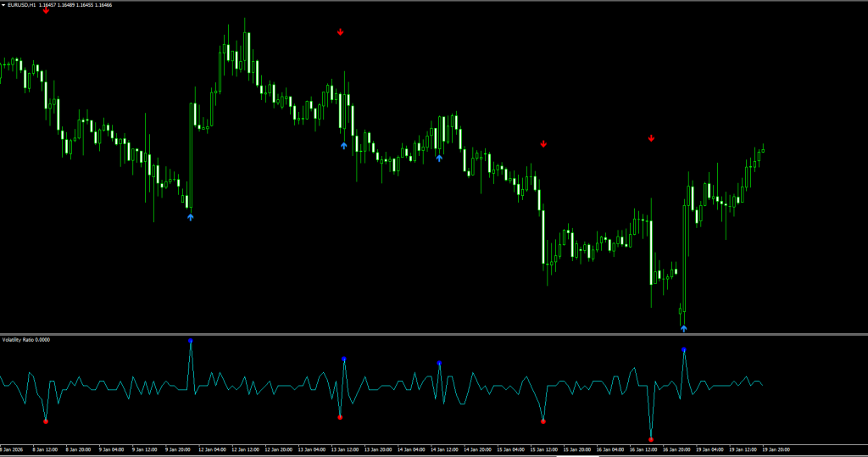
Task: Click the 19 Jan 12:00 time axis label
Action: click(743, 450)
